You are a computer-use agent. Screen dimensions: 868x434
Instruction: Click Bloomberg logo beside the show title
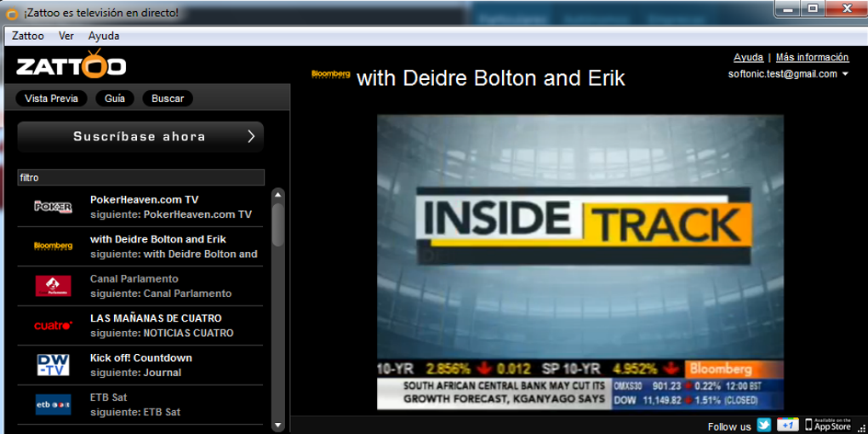tap(331, 74)
